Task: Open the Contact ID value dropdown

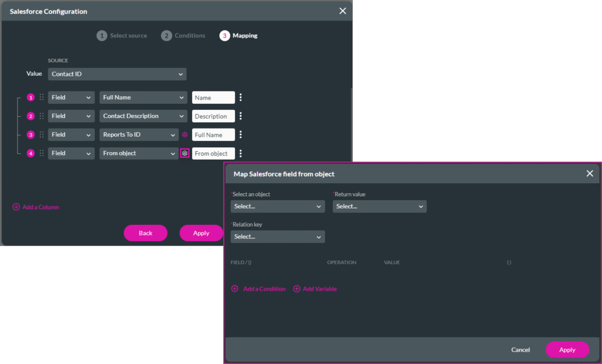Action: coord(117,74)
